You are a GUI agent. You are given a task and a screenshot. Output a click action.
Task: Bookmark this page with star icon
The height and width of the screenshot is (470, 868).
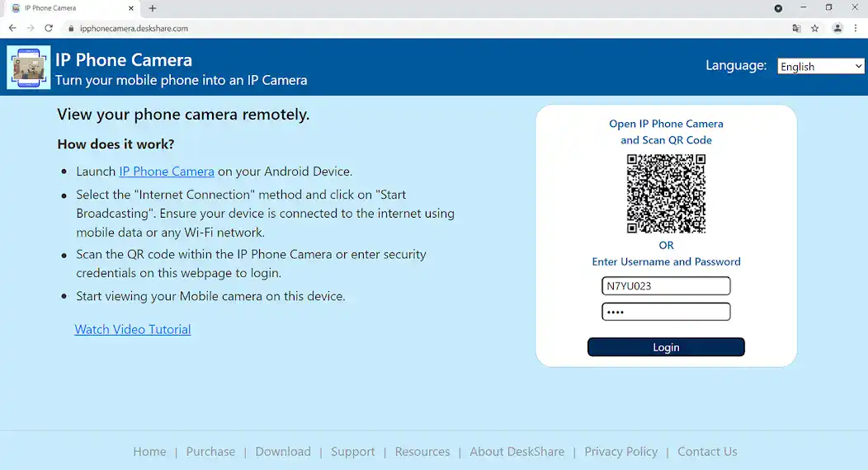tap(815, 28)
